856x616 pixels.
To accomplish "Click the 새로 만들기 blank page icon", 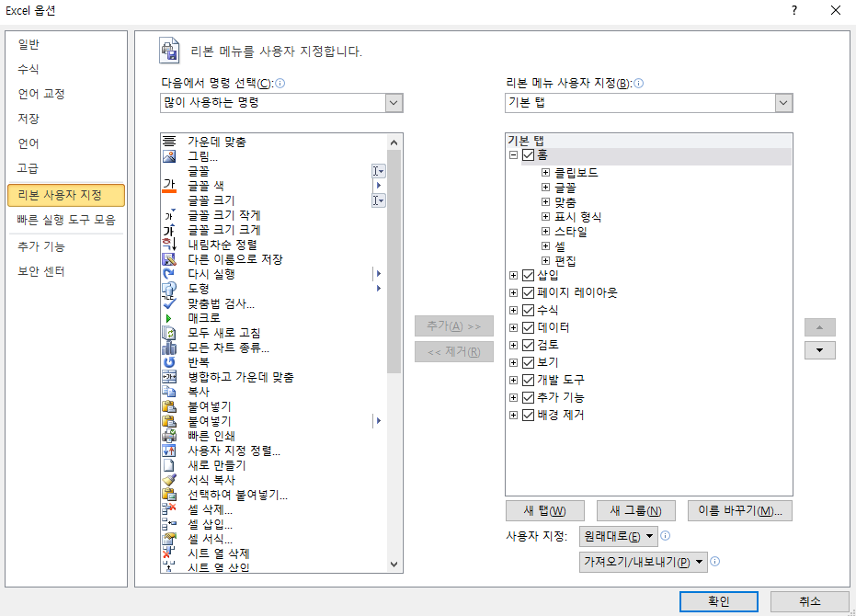I will point(169,465).
